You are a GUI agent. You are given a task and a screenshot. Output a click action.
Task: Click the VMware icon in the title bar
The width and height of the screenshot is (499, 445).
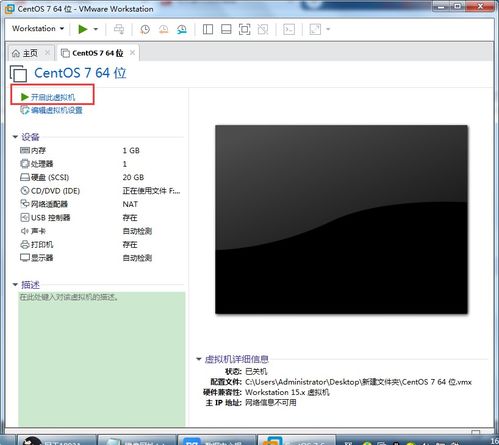pyautogui.click(x=9, y=9)
